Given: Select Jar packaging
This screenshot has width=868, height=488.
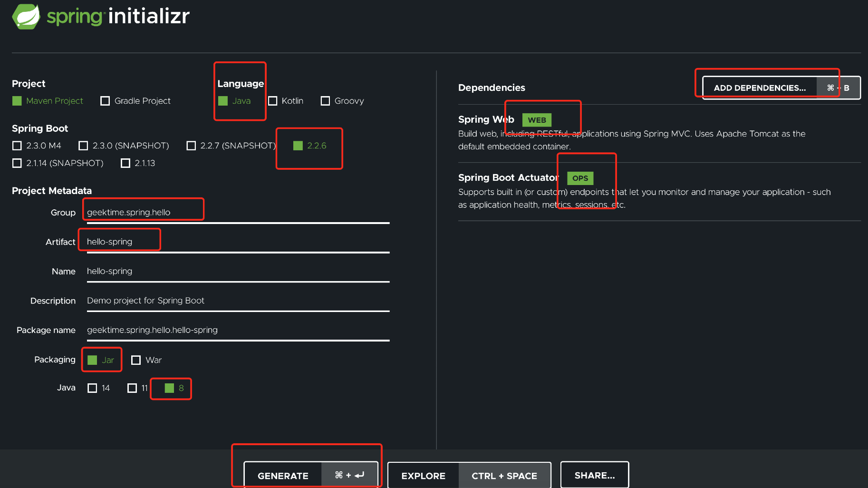Looking at the screenshot, I should (101, 360).
